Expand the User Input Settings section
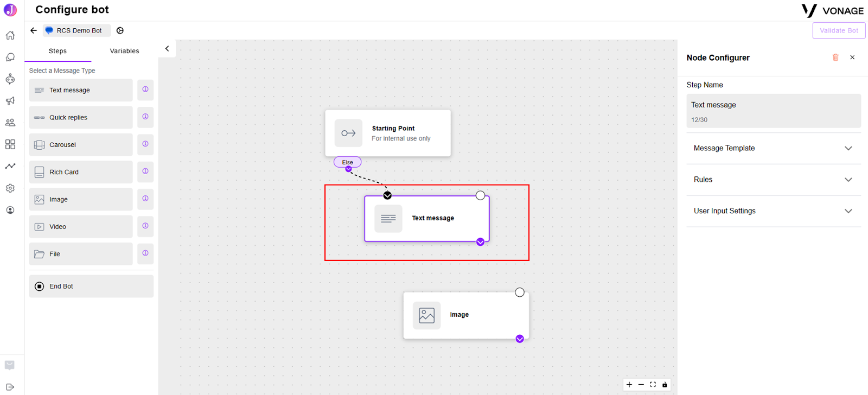Screen dimensions: 868x395 774,211
